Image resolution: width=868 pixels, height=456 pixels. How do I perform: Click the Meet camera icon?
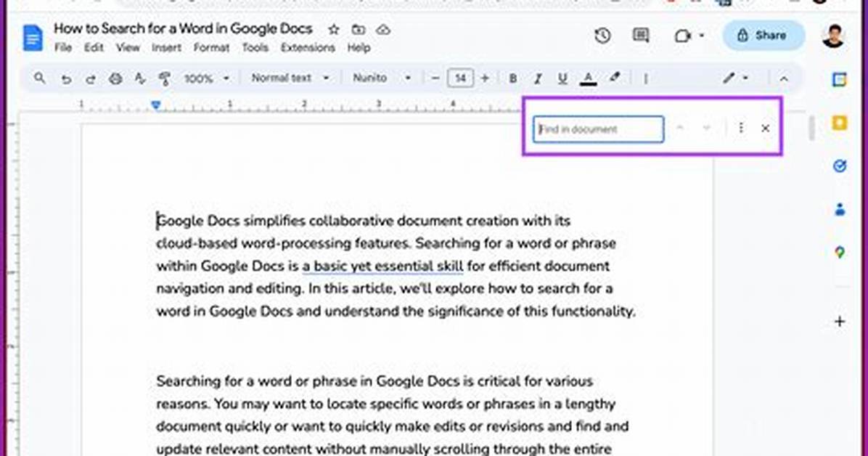click(683, 36)
